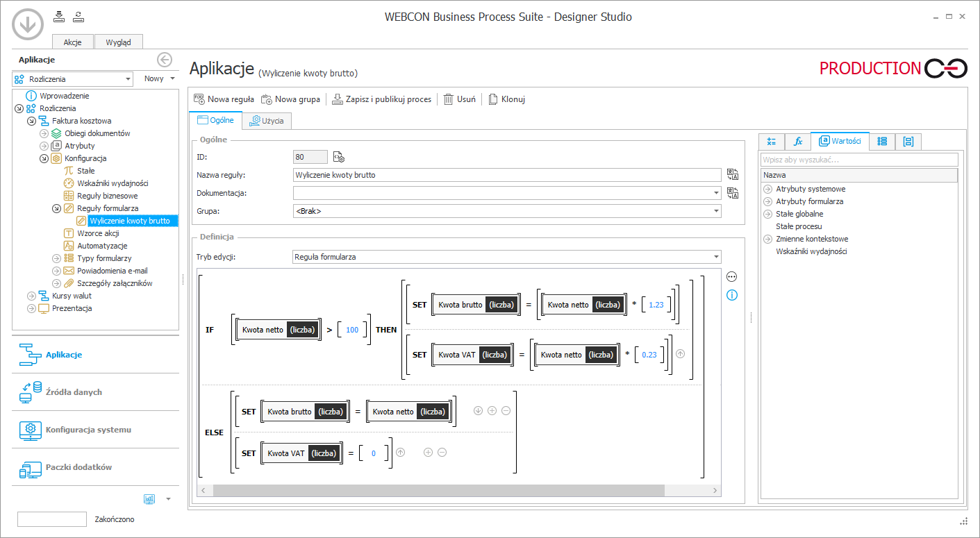Open the Rozliczenia application dropdown
The width and height of the screenshot is (980, 538).
click(x=72, y=79)
